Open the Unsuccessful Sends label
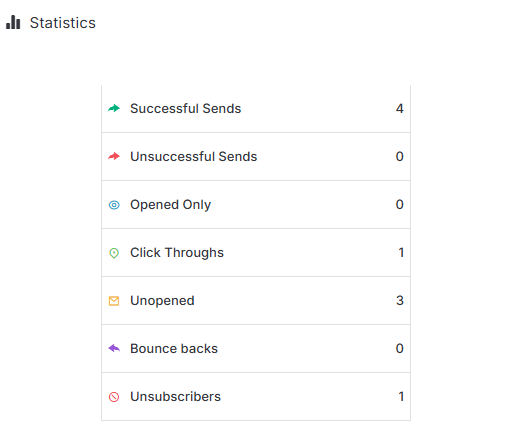 tap(193, 156)
